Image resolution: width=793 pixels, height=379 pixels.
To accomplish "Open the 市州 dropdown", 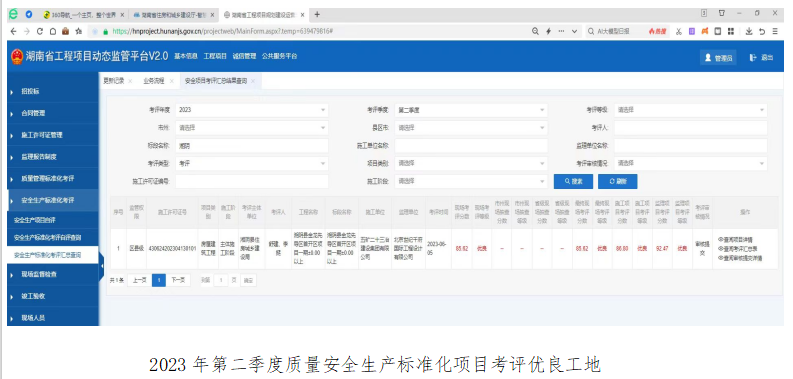I will (x=252, y=128).
